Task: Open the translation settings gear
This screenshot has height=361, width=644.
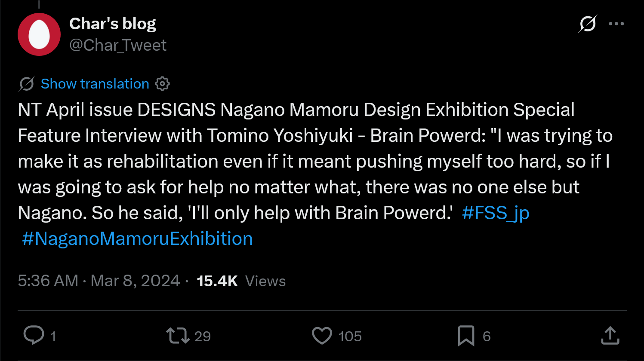Action: 162,84
